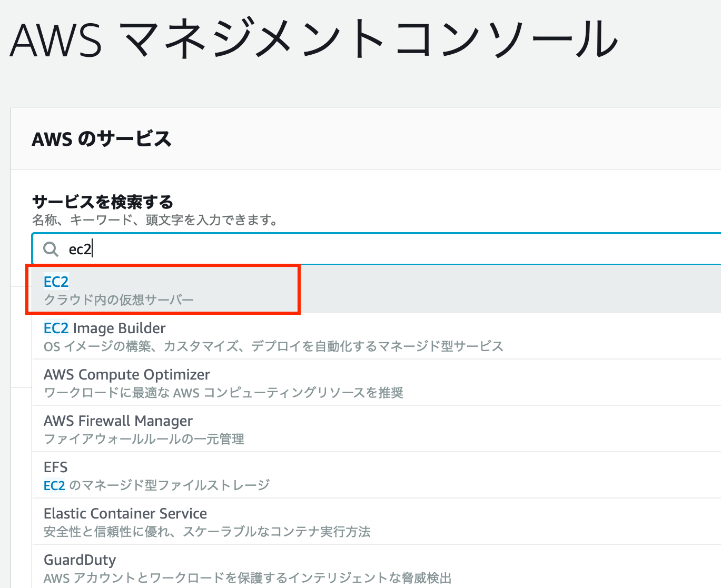Click the 名称、キーワード、頭文字を入力できます hint text
This screenshot has width=721, height=588.
coord(155,220)
